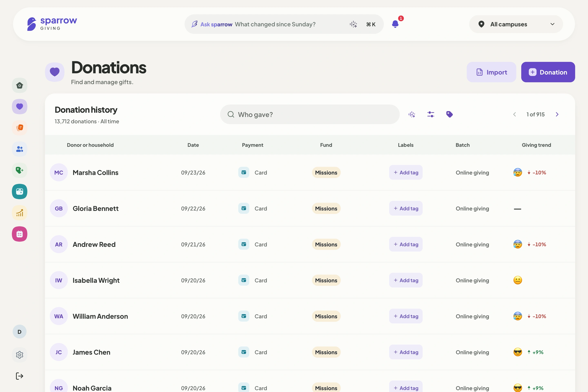The image size is (588, 392).
Task: Click the -10% trend for William Anderson
Action: (537, 316)
